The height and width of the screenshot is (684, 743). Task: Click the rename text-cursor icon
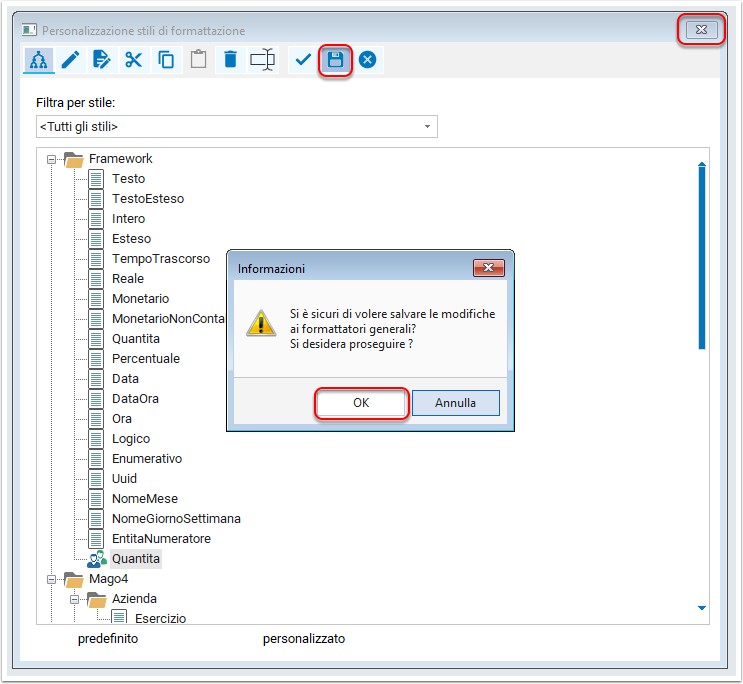pyautogui.click(x=263, y=60)
